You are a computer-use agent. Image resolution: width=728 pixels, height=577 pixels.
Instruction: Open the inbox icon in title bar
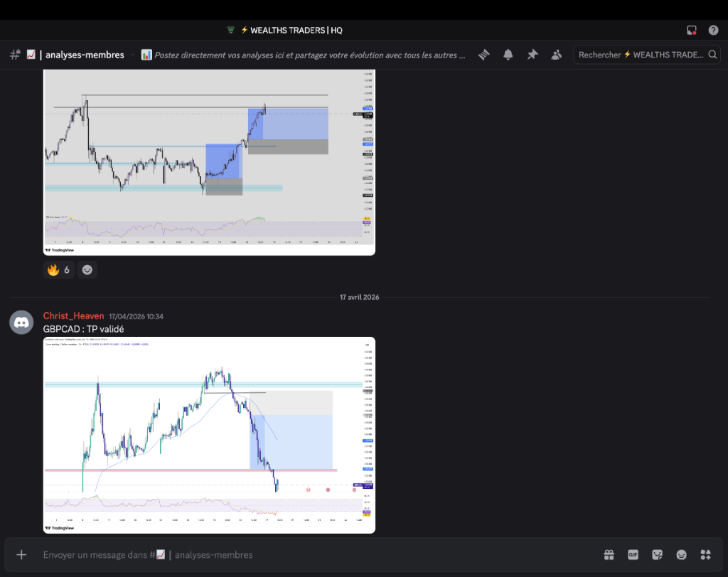tap(691, 30)
